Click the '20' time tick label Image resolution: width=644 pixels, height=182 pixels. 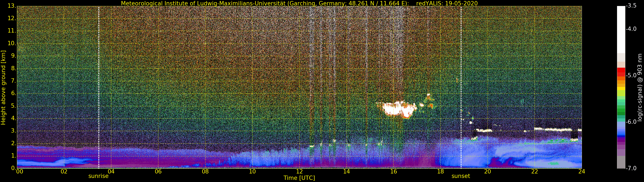coord(488,172)
